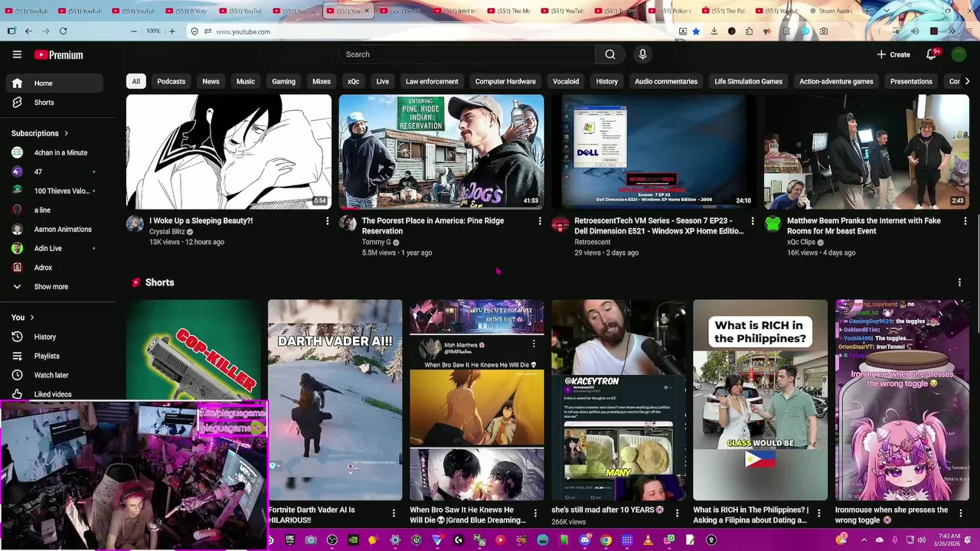The height and width of the screenshot is (551, 980).
Task: Open options menu for Matthew Beam video
Action: pos(965,220)
